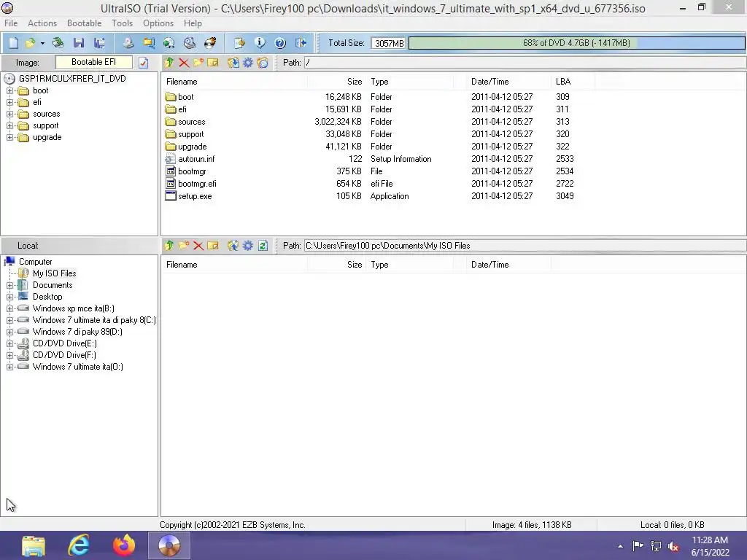The height and width of the screenshot is (560, 747).
Task: Click the blue Info toolbar icon
Action: click(x=260, y=43)
